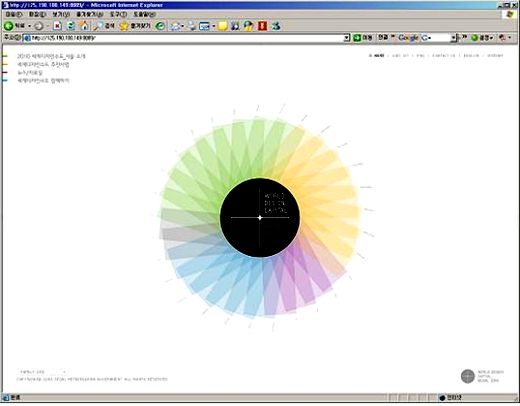Open the '2010 세계디자인수도_서울 소개' menu link

(x=51, y=56)
